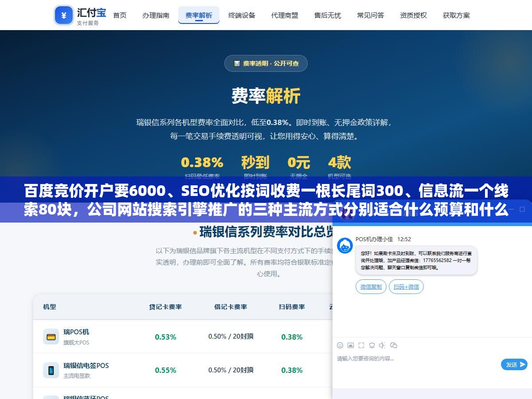The width and height of the screenshot is (532, 399).
Task: Click the 0.38% scan rate in the 瑞POS机 row
Action: 292,337
